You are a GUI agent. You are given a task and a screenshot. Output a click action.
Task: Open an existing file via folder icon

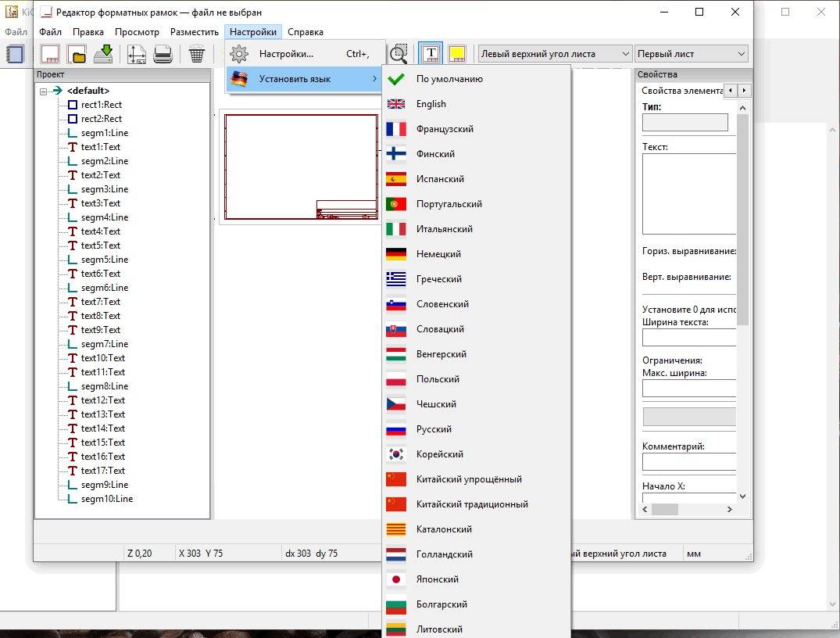tap(77, 54)
